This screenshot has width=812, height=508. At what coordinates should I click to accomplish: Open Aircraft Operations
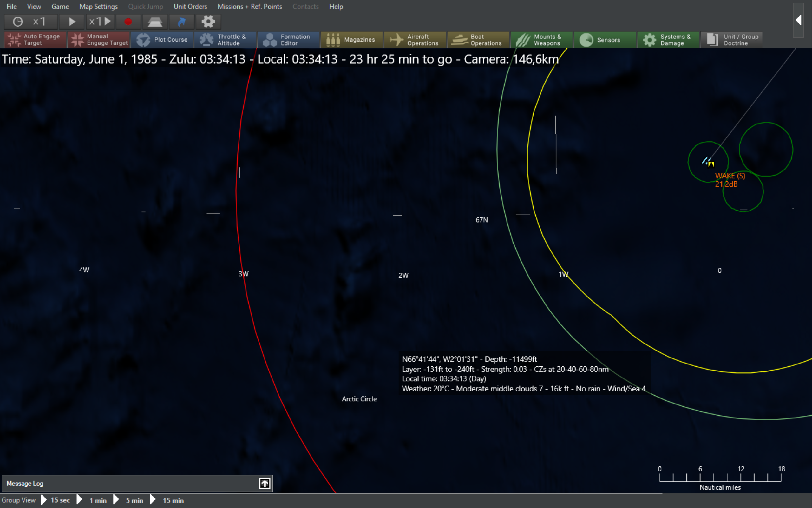(x=415, y=40)
